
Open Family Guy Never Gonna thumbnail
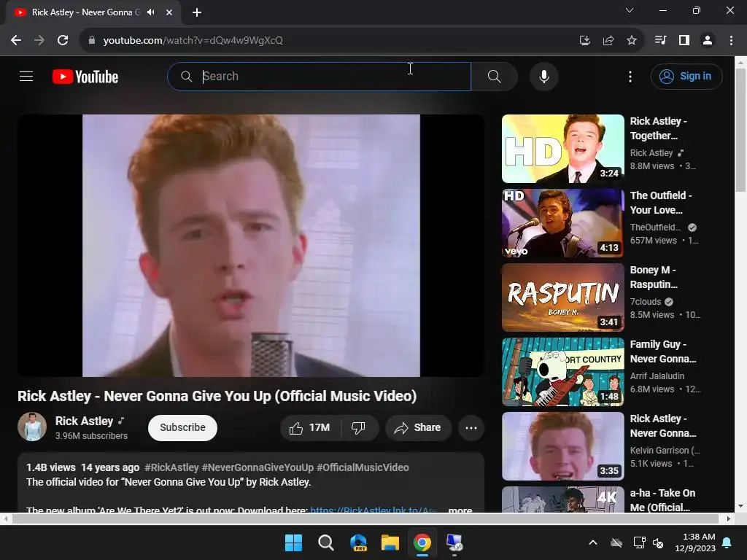click(x=562, y=371)
